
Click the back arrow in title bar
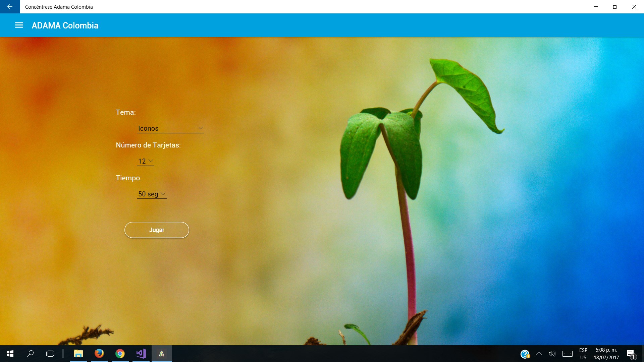point(10,7)
